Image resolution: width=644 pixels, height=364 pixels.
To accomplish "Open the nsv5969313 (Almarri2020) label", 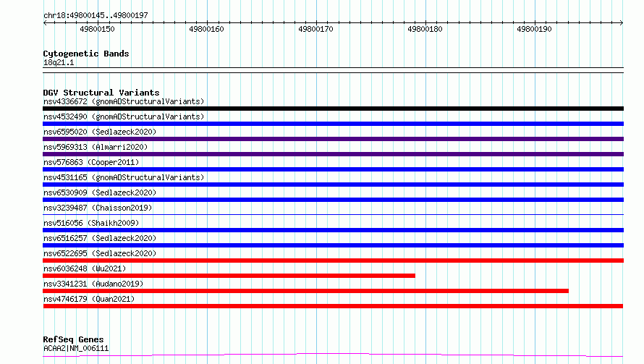I will [96, 147].
